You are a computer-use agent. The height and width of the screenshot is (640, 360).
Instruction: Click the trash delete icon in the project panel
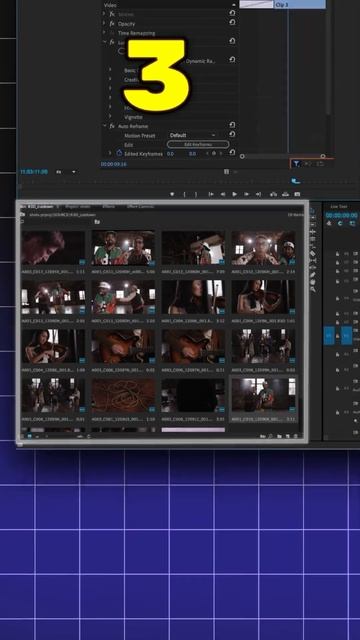[x=297, y=436]
